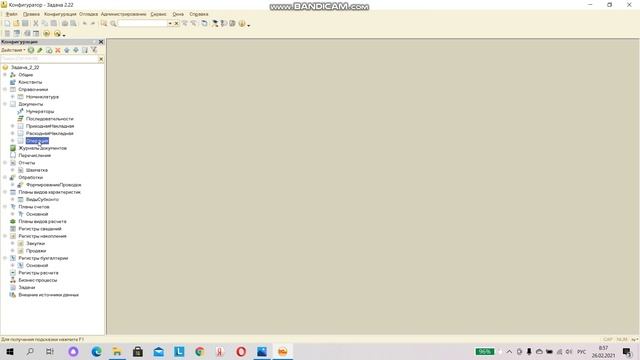Delete the selected object with the red X
This screenshot has width=640, height=360.
[58, 50]
